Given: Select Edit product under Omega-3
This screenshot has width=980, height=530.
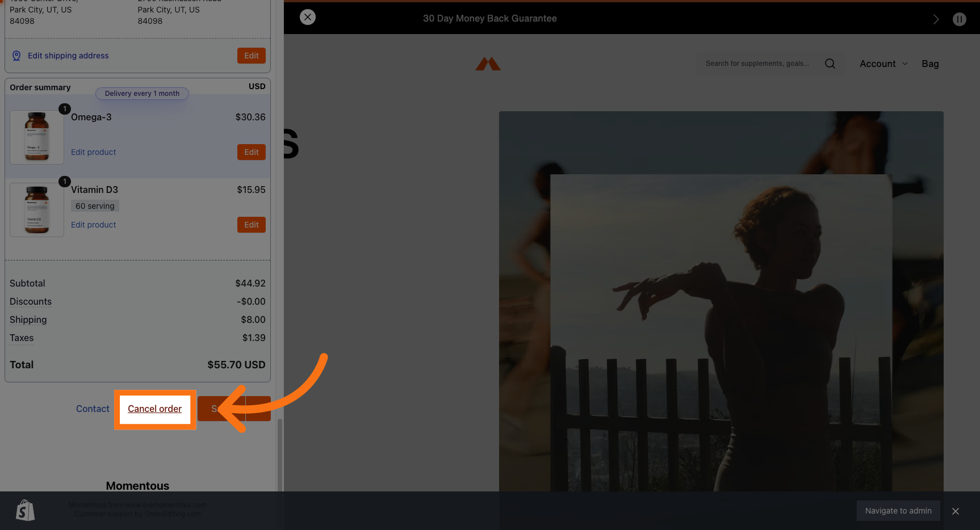Looking at the screenshot, I should (x=93, y=152).
